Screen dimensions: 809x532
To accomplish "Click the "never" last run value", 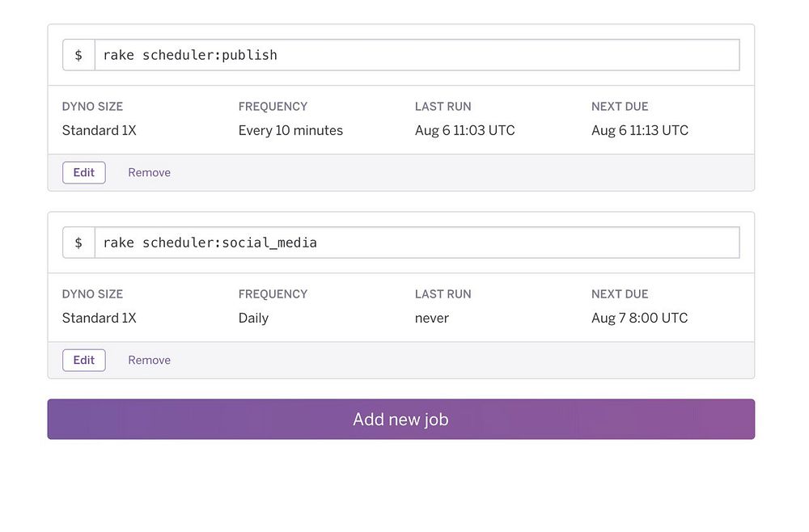I will pyautogui.click(x=431, y=318).
